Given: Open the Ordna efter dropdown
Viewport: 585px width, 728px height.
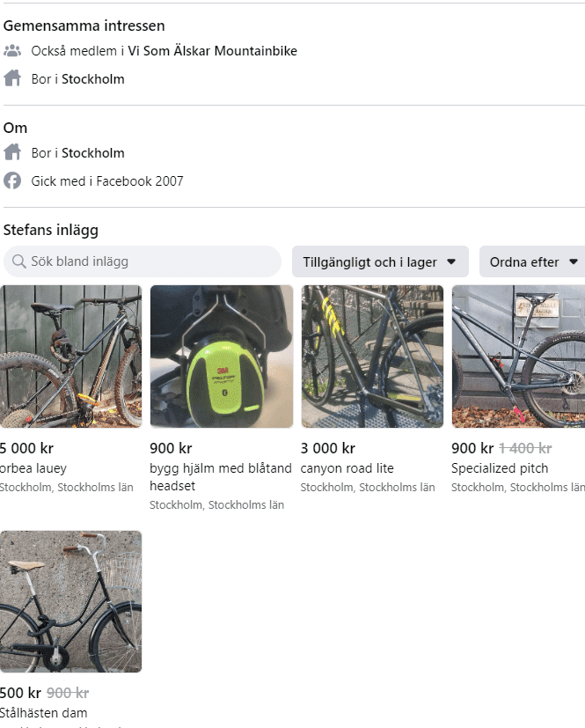Looking at the screenshot, I should coord(534,261).
